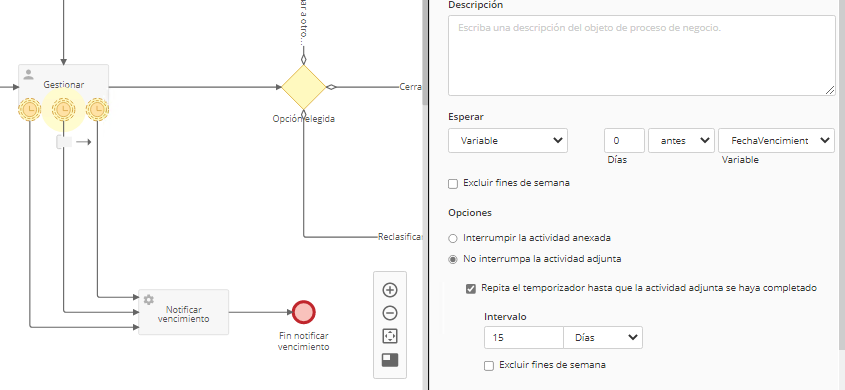Open the Esperar Variable dropdown
Screen dimensions: 845x390
coord(508,141)
